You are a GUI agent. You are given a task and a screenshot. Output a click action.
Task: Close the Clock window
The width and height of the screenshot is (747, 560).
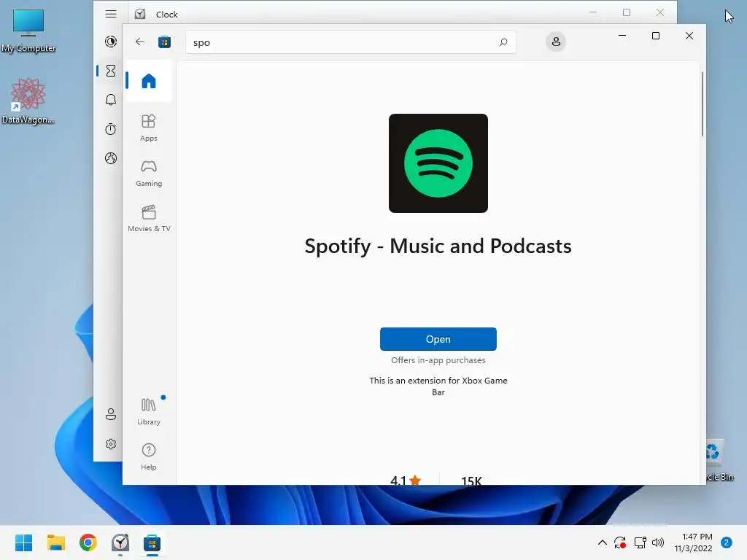(x=659, y=12)
